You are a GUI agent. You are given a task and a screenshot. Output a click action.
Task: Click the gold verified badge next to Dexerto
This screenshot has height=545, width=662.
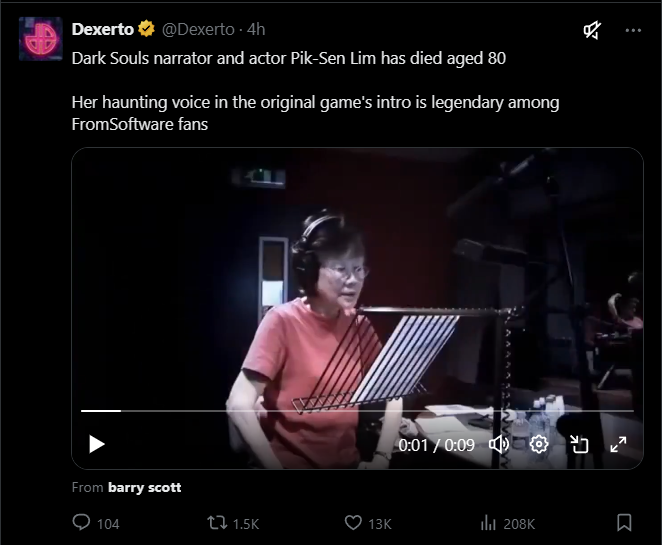click(x=146, y=29)
